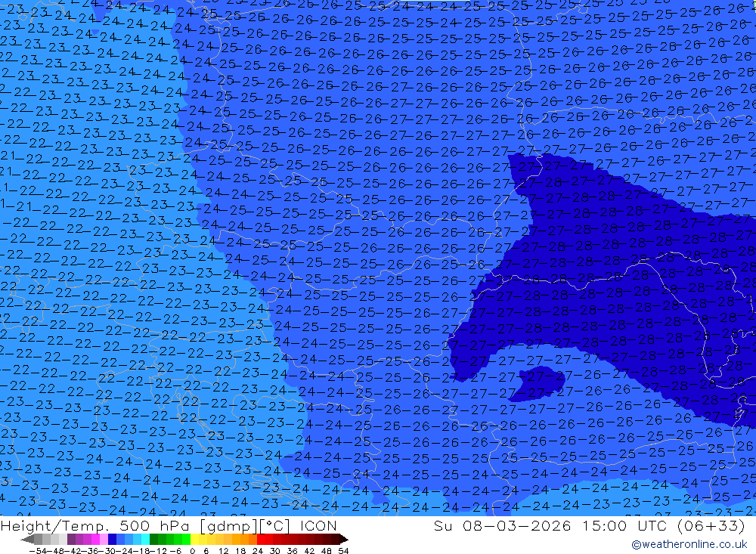The image size is (756, 554).
Task: Open the weatheronline.co.uk copyright link
Action: 689,544
